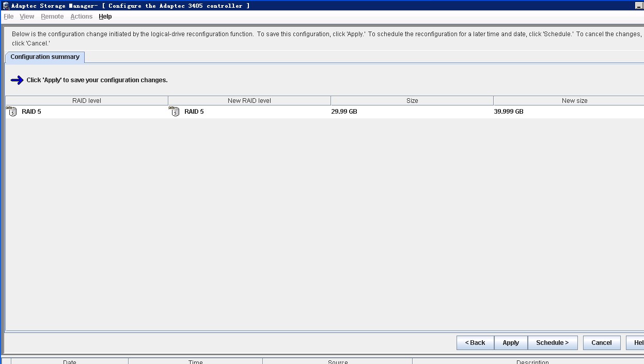Screen dimensions: 644x364
Task: Click the RAID level column header
Action: pyautogui.click(x=87, y=101)
